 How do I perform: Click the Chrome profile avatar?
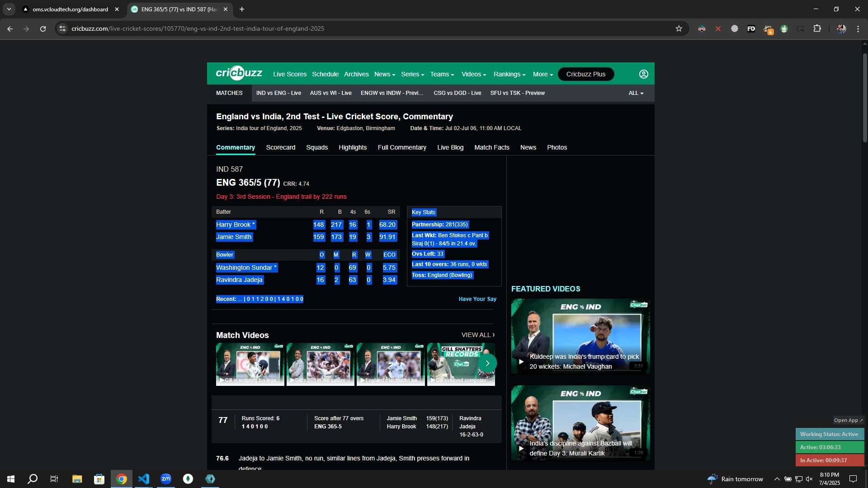(841, 28)
